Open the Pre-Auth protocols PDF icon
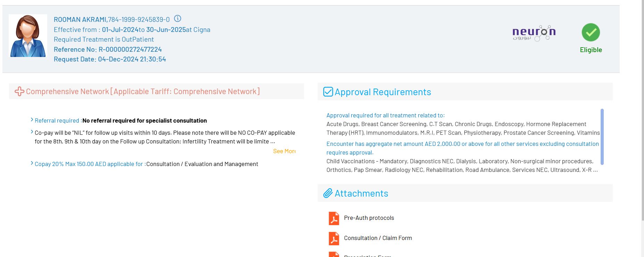Image resolution: width=644 pixels, height=257 pixels. coord(334,218)
